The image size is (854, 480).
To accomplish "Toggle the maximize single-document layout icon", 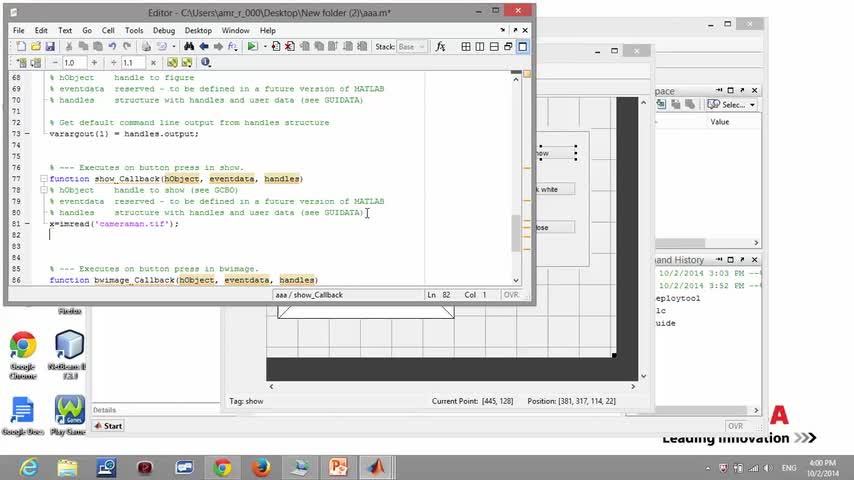I will [x=522, y=47].
